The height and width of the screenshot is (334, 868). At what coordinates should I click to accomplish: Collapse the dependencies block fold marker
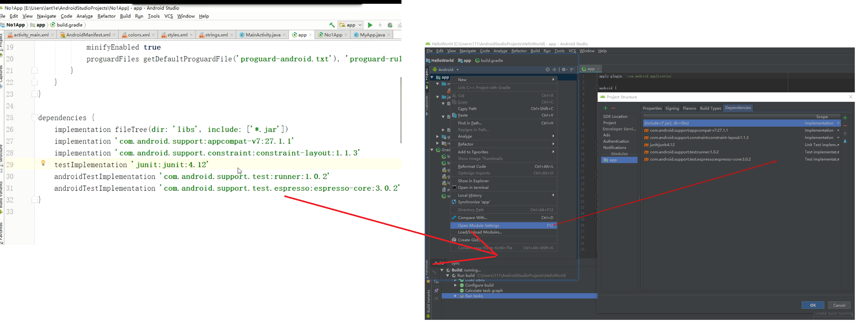34,118
